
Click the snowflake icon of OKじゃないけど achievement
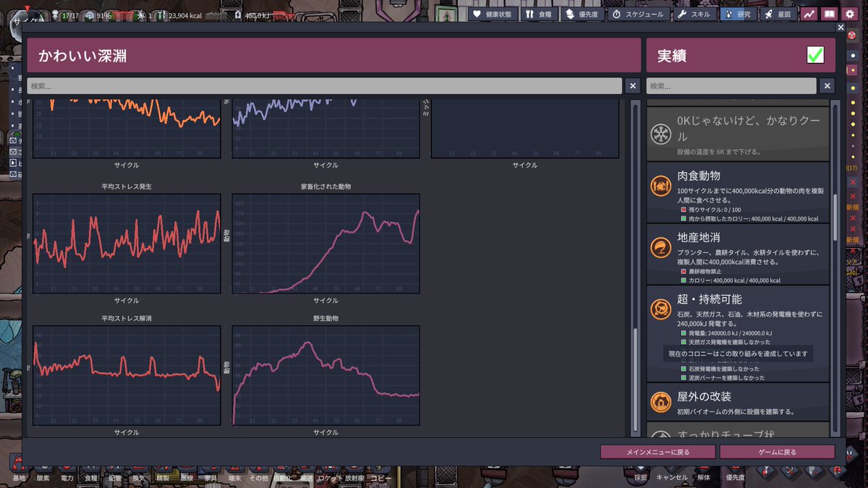pos(660,134)
